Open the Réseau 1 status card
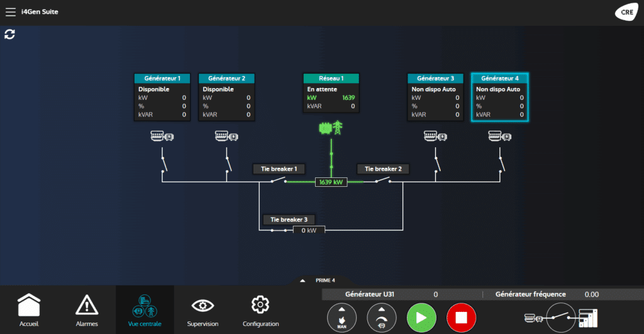Image resolution: width=644 pixels, height=334 pixels. point(331,97)
